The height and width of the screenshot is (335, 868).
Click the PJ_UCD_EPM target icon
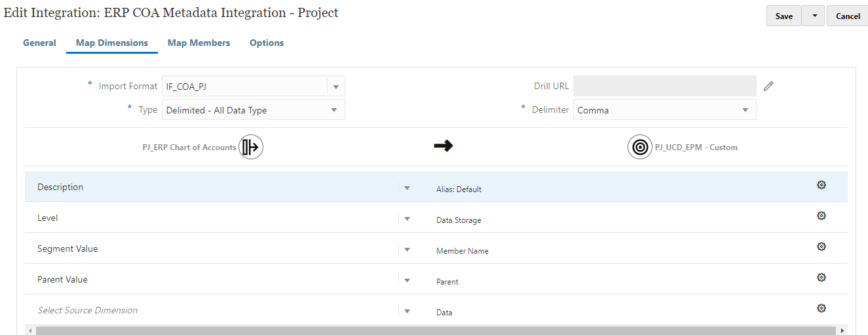click(639, 147)
